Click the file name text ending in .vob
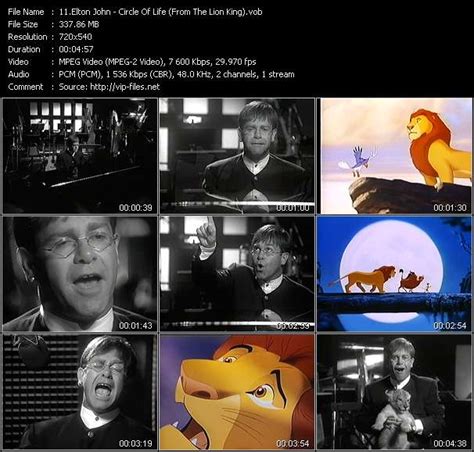Screen dimensions: 474x452 (x=160, y=12)
